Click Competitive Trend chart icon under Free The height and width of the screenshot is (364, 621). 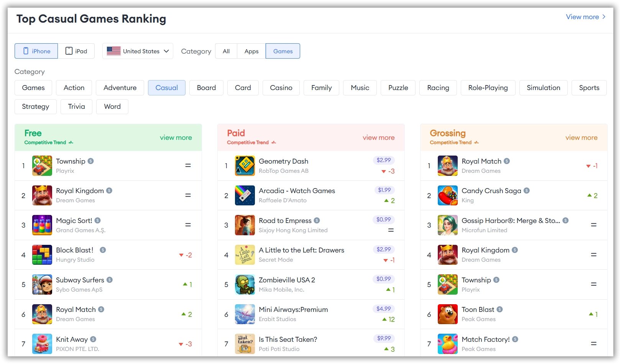(71, 143)
